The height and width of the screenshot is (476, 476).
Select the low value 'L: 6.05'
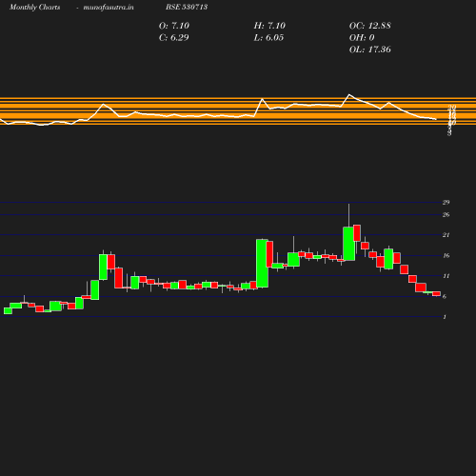click(268, 38)
